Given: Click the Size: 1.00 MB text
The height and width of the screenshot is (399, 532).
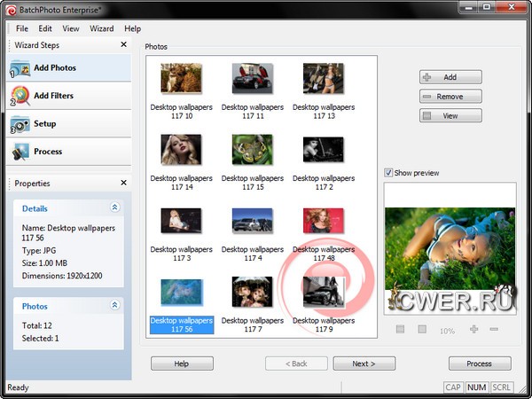Looking at the screenshot, I should (44, 263).
